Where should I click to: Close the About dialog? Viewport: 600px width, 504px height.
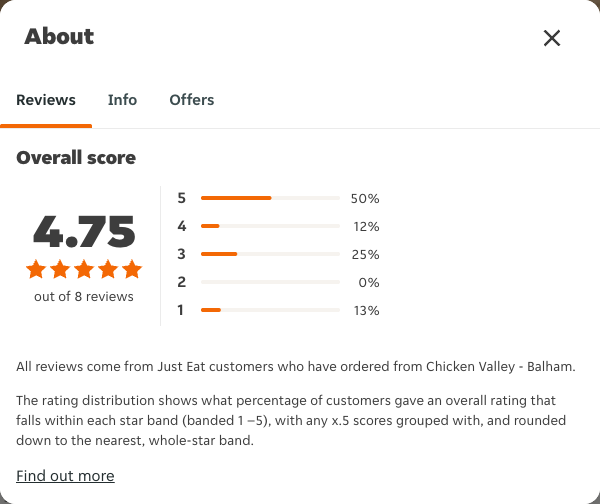tap(552, 38)
